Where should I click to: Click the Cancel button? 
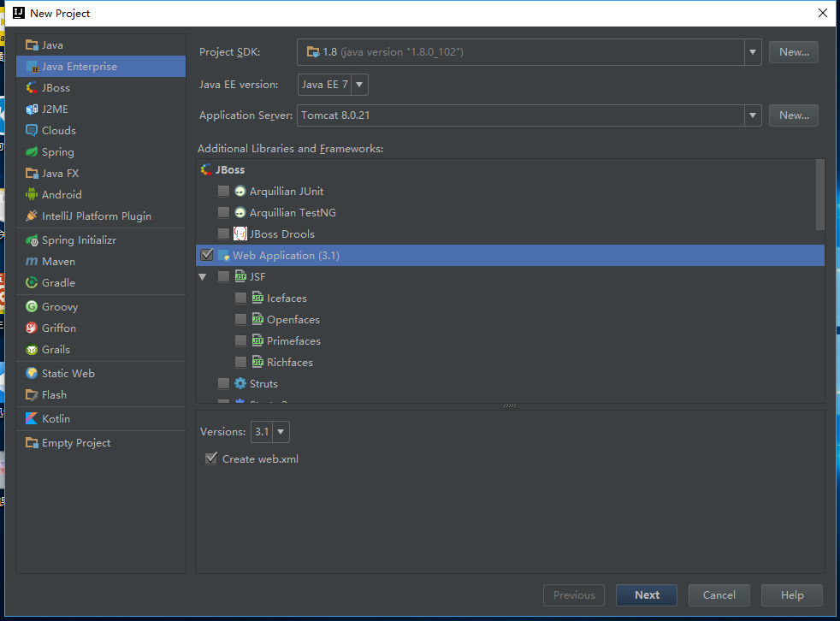(719, 595)
